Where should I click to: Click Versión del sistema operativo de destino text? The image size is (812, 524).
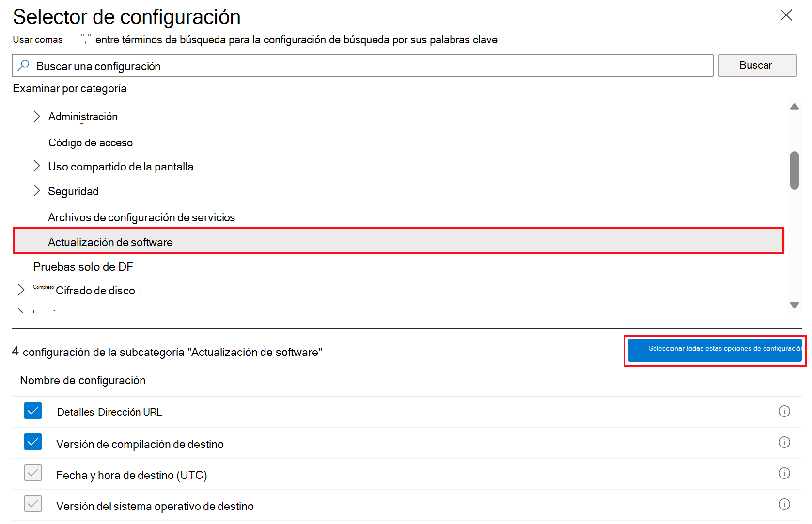coord(155,506)
